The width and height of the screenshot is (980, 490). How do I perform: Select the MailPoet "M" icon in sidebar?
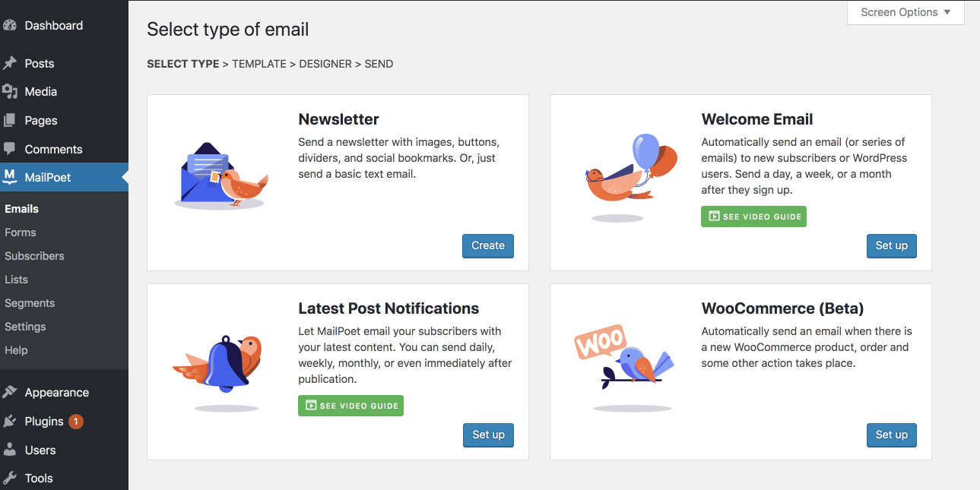click(x=13, y=177)
